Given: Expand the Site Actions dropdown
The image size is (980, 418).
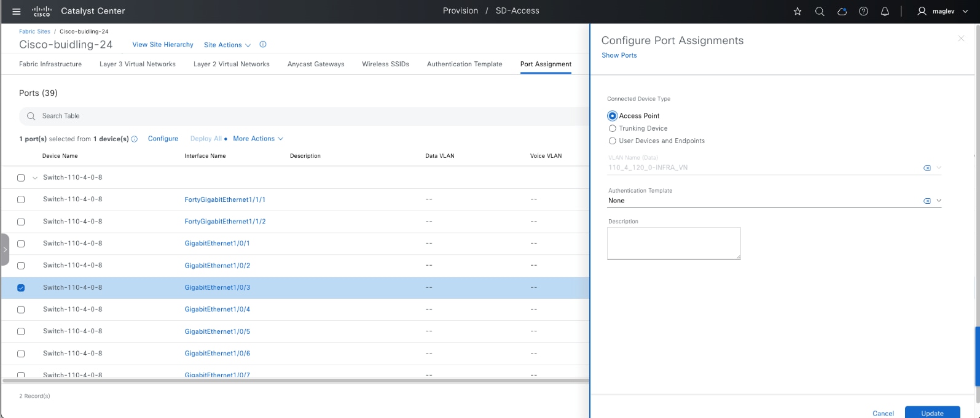Looking at the screenshot, I should [227, 45].
